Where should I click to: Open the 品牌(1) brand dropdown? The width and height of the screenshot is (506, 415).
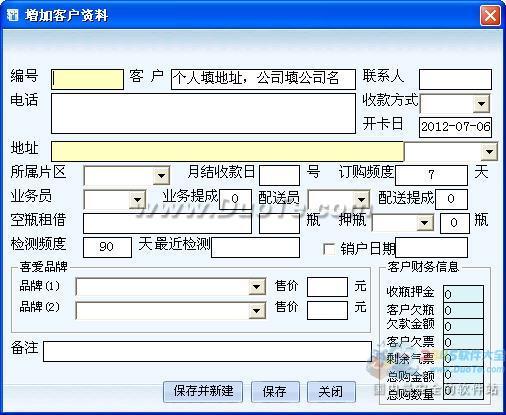click(256, 287)
